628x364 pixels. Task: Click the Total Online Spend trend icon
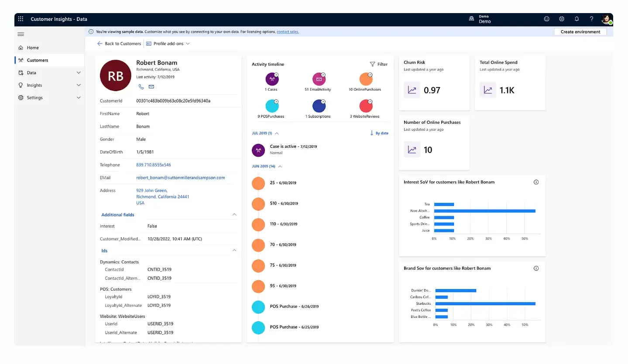[x=488, y=90]
